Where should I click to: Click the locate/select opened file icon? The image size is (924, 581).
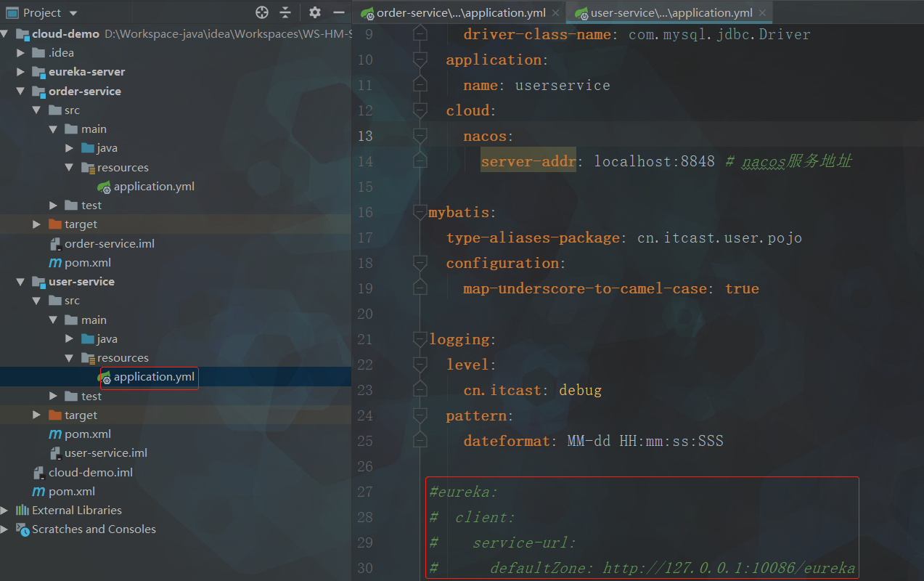262,12
